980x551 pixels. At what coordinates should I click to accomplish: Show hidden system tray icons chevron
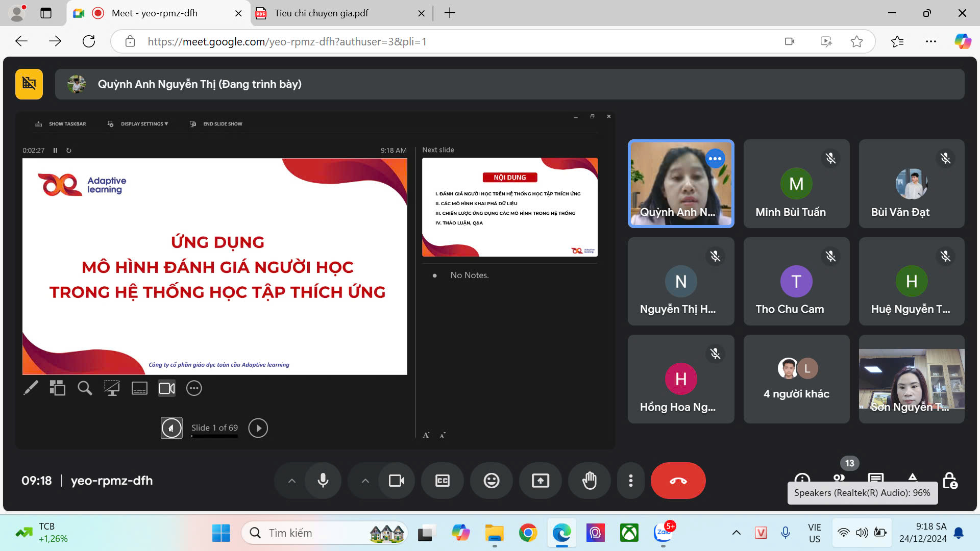coord(737,533)
